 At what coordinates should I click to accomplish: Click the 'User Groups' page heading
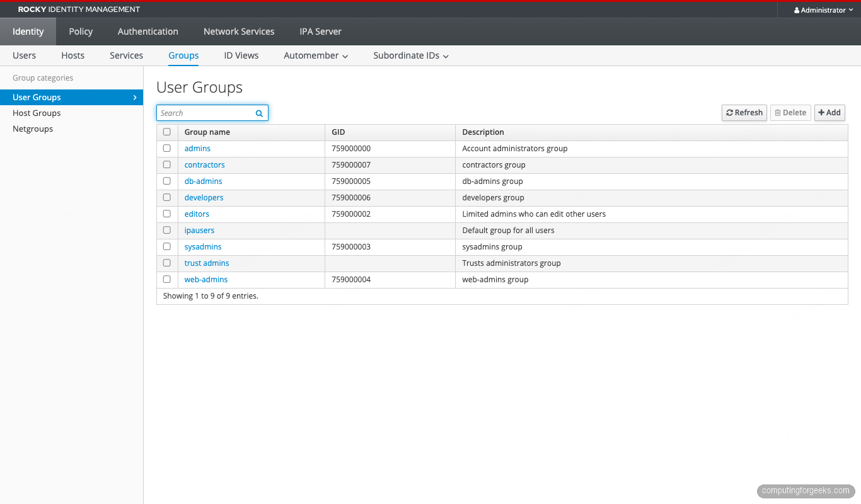[200, 88]
